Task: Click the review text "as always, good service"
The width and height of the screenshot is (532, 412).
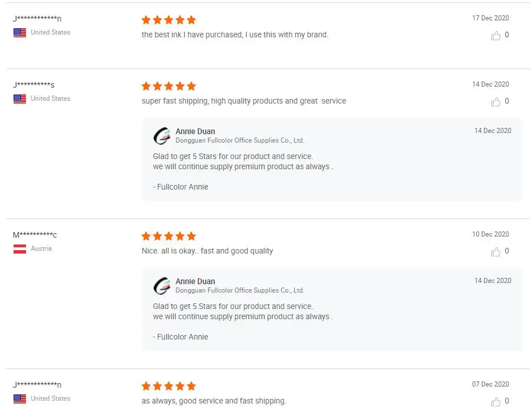Action: point(214,401)
